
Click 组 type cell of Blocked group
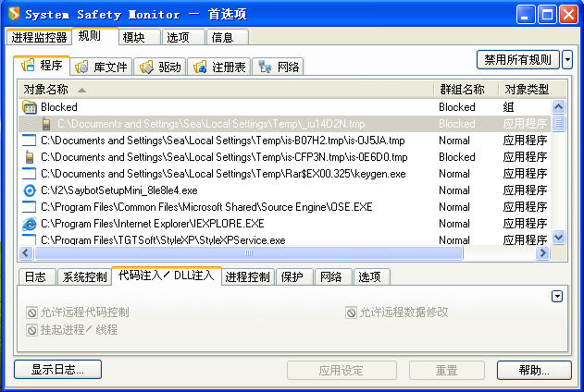click(x=508, y=107)
